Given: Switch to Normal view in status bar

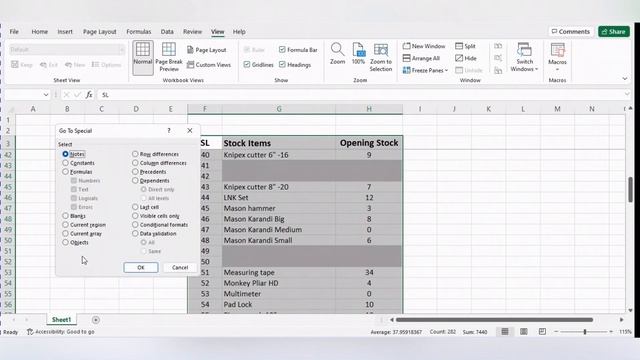Looking at the screenshot, I should 505,331.
